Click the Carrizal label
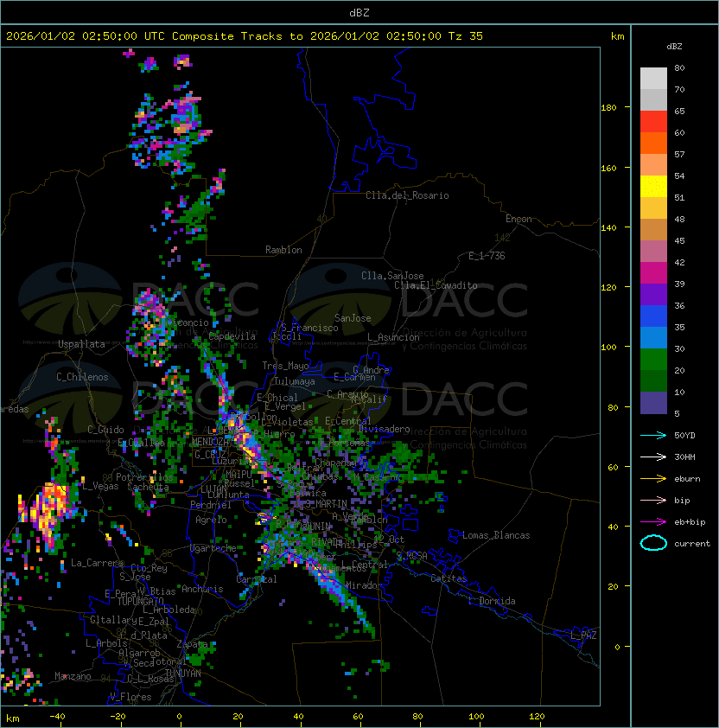 [257, 579]
